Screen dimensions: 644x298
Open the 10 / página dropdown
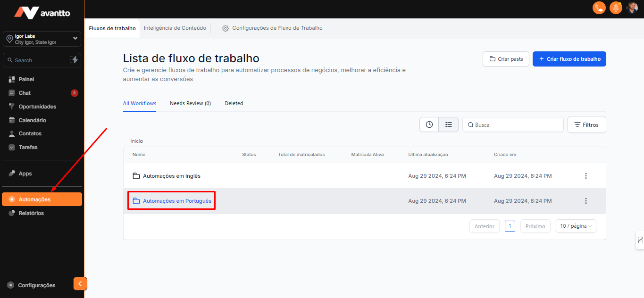pyautogui.click(x=576, y=226)
